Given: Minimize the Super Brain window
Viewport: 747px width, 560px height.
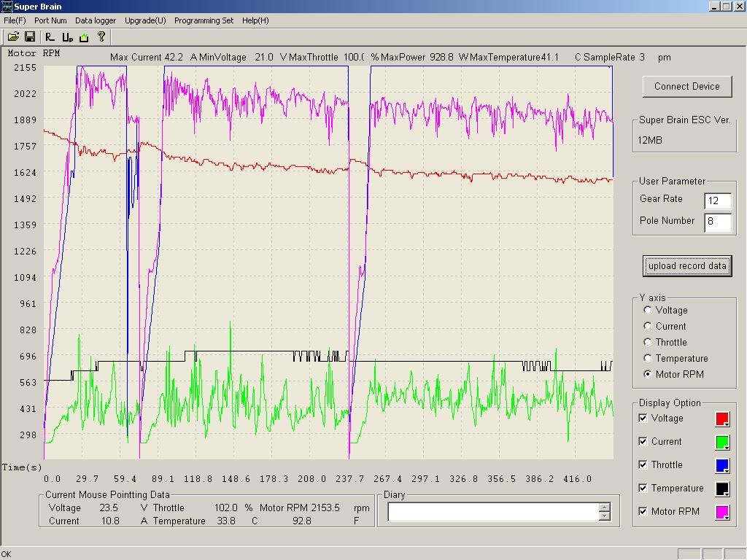Looking at the screenshot, I should [714, 6].
